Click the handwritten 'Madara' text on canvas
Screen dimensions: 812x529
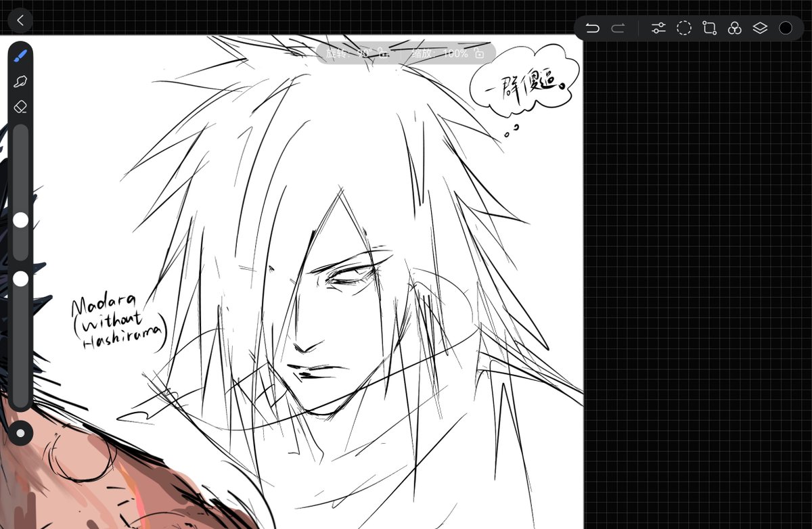tap(105, 304)
